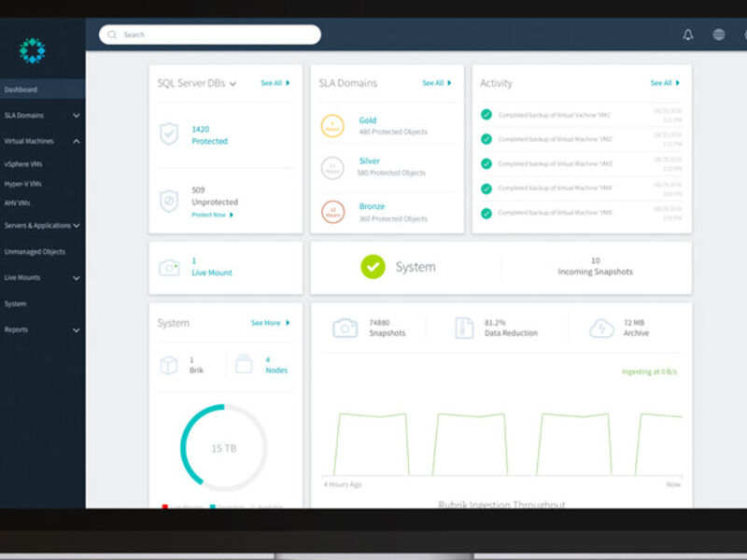Click the VM3 backup completed checkmark
Viewport: 747px width, 560px height.
(x=486, y=164)
